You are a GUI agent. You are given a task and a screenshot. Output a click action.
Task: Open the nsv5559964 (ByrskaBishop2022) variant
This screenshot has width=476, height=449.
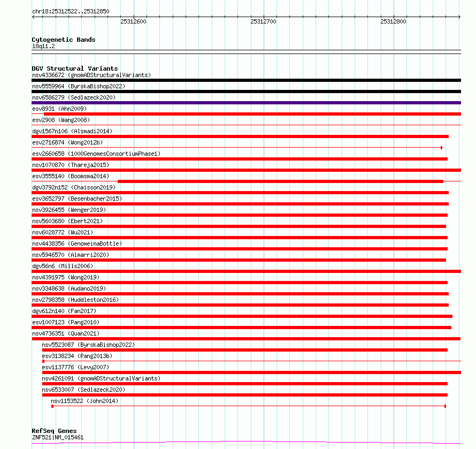(79, 86)
